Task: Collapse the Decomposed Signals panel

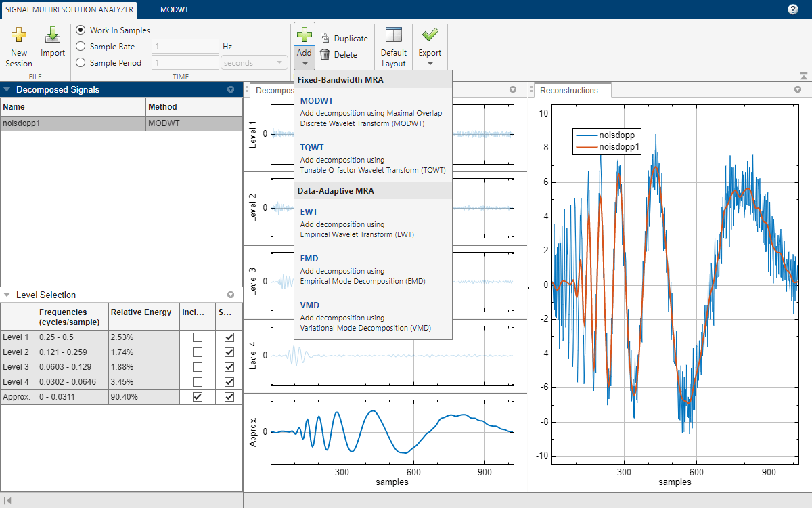Action: pos(7,89)
